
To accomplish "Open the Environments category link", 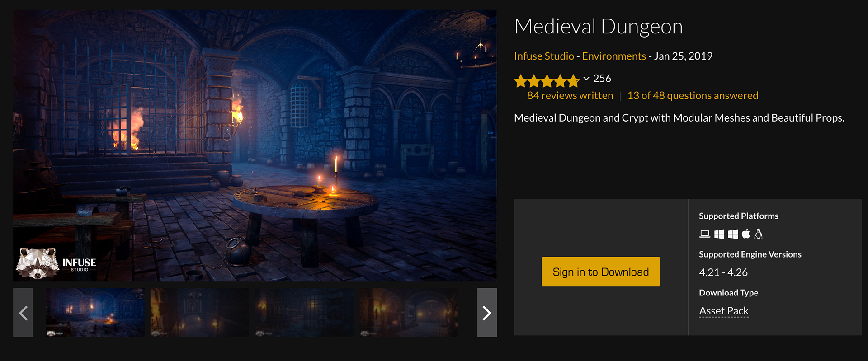I will pyautogui.click(x=614, y=56).
